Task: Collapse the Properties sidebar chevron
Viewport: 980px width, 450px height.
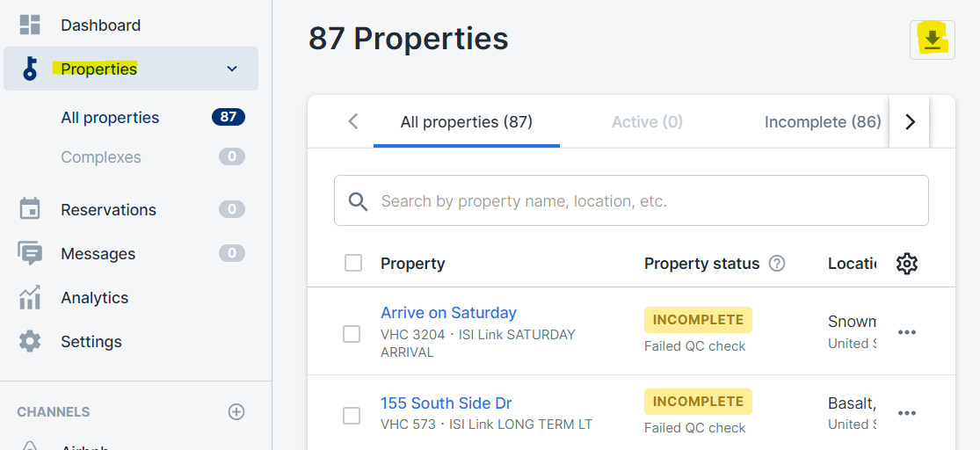Action: pos(232,69)
